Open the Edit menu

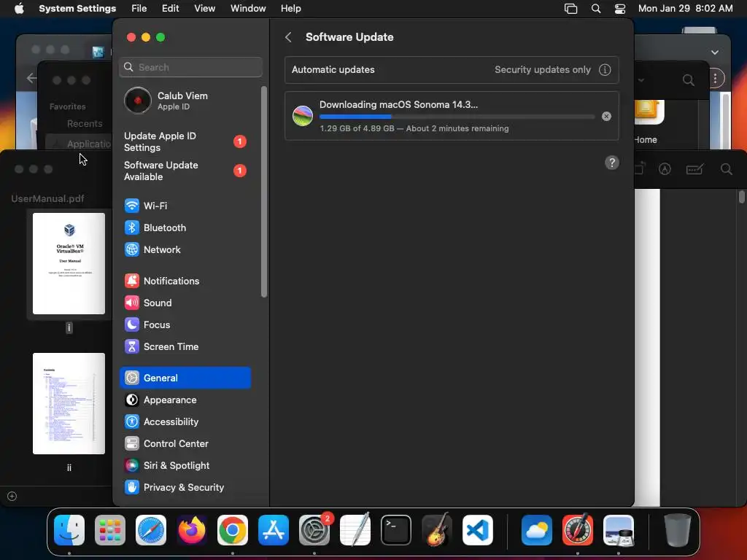[x=170, y=9]
